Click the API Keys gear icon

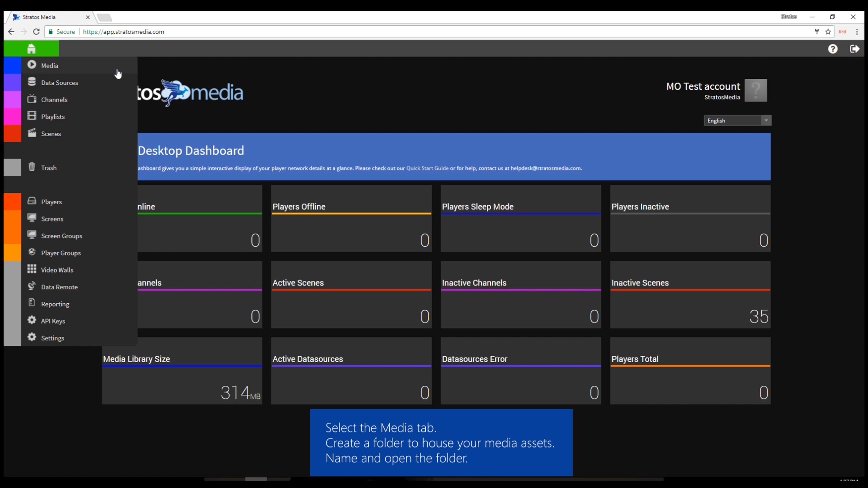click(32, 320)
